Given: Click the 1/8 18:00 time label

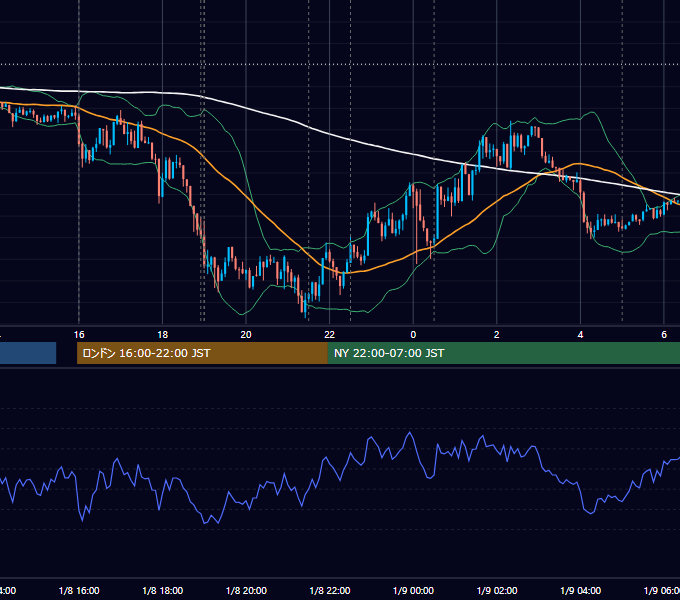Looking at the screenshot, I should click(x=163, y=590).
